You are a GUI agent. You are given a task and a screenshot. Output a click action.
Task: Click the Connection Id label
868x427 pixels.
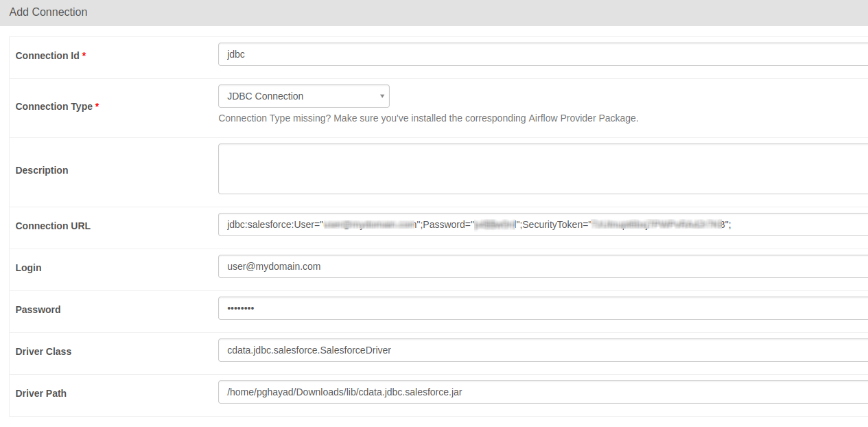[47, 56]
